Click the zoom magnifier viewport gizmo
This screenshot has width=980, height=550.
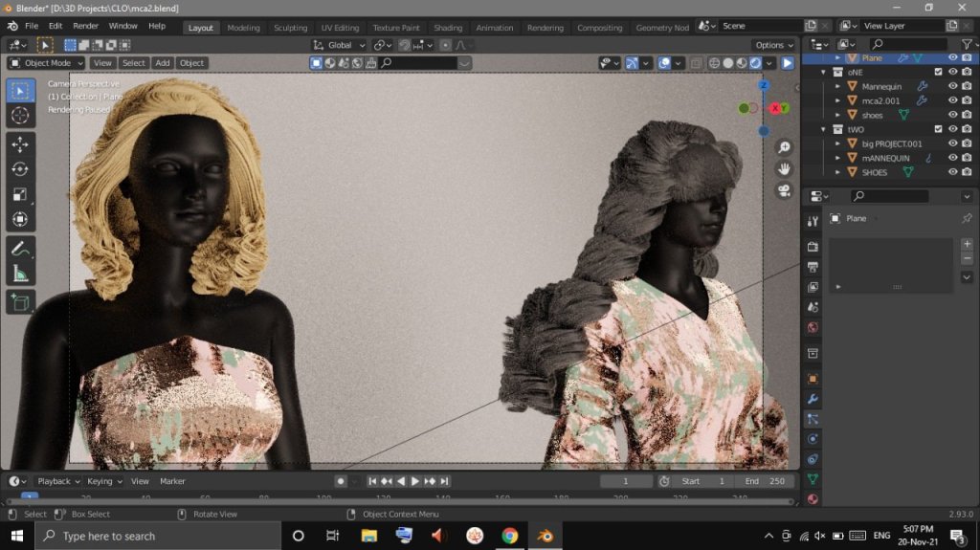coord(784,147)
